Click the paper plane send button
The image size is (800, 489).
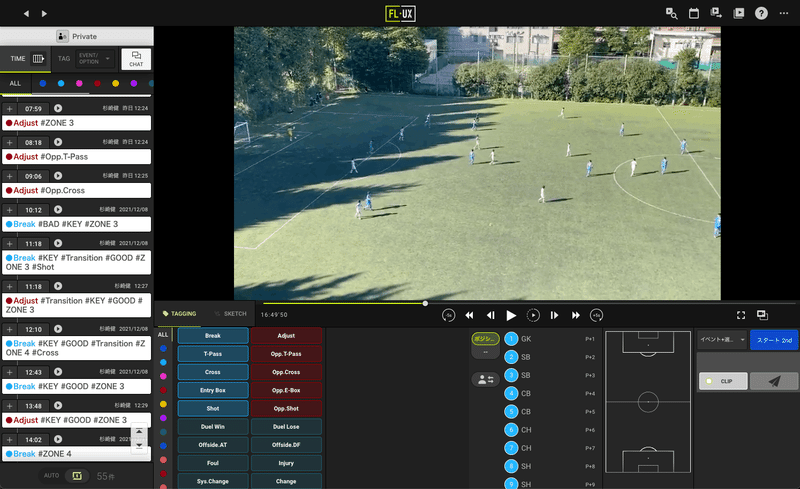click(x=774, y=381)
